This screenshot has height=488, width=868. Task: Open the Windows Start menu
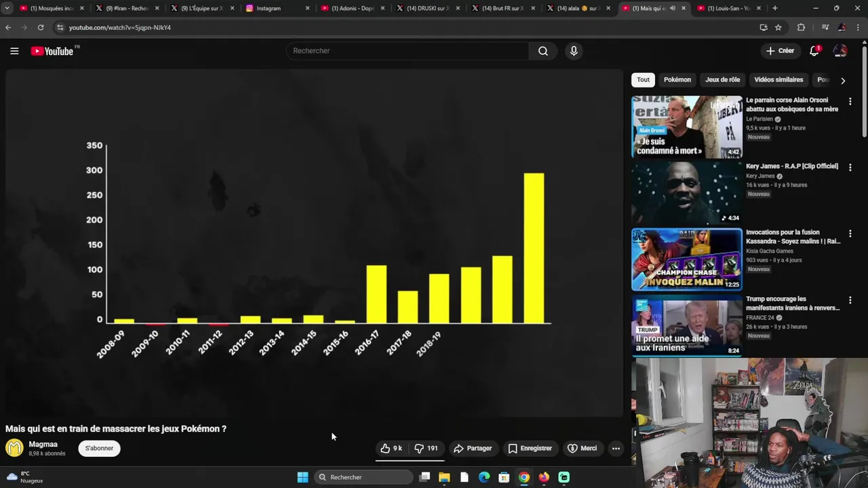(x=302, y=477)
